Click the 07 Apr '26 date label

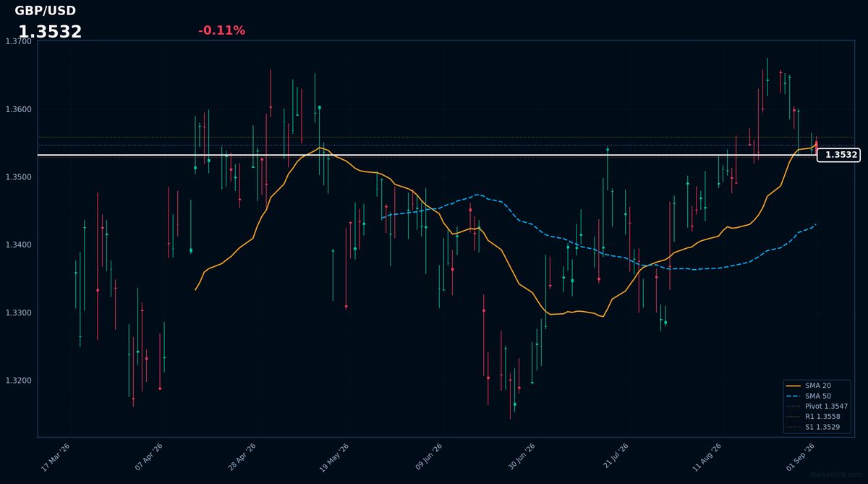[x=149, y=458]
